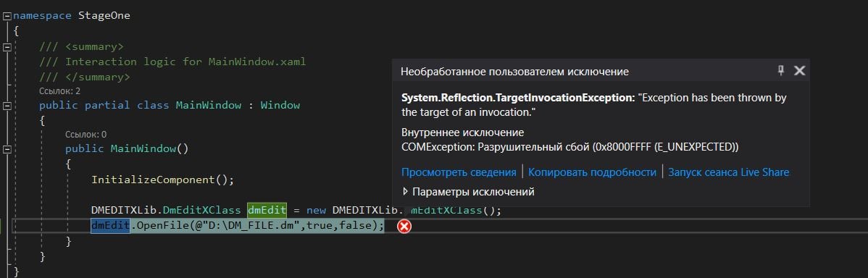This screenshot has width=868, height=278.
Task: Click the InitializeComponent() call
Action: [x=163, y=180]
